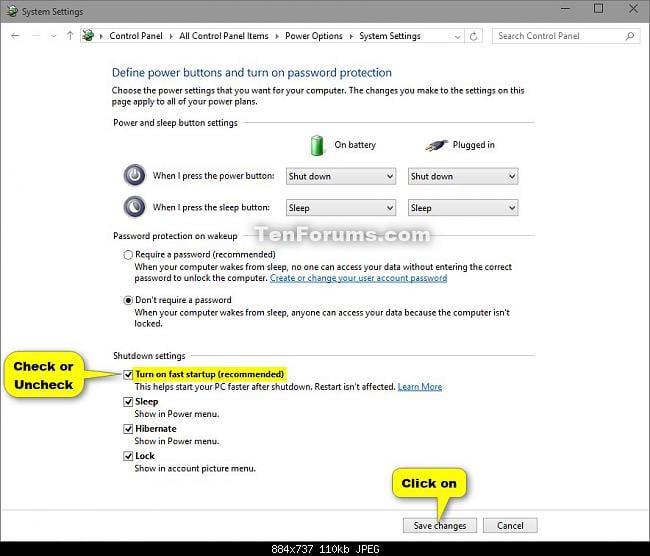The height and width of the screenshot is (556, 650).
Task: Click System Settings breadcrumb
Action: tap(390, 36)
